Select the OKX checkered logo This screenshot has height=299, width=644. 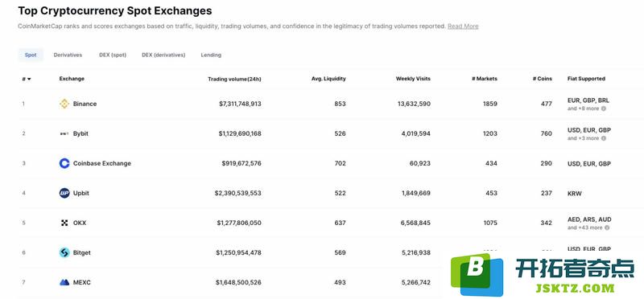click(x=64, y=223)
